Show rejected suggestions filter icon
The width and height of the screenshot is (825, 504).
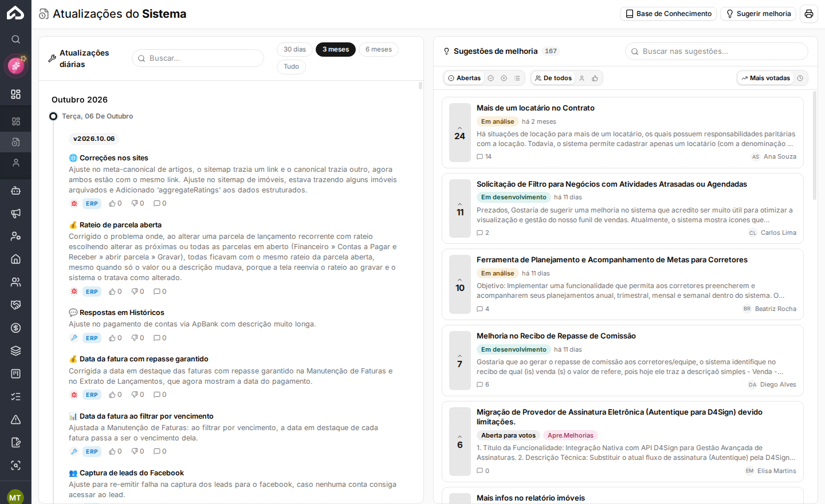(504, 78)
